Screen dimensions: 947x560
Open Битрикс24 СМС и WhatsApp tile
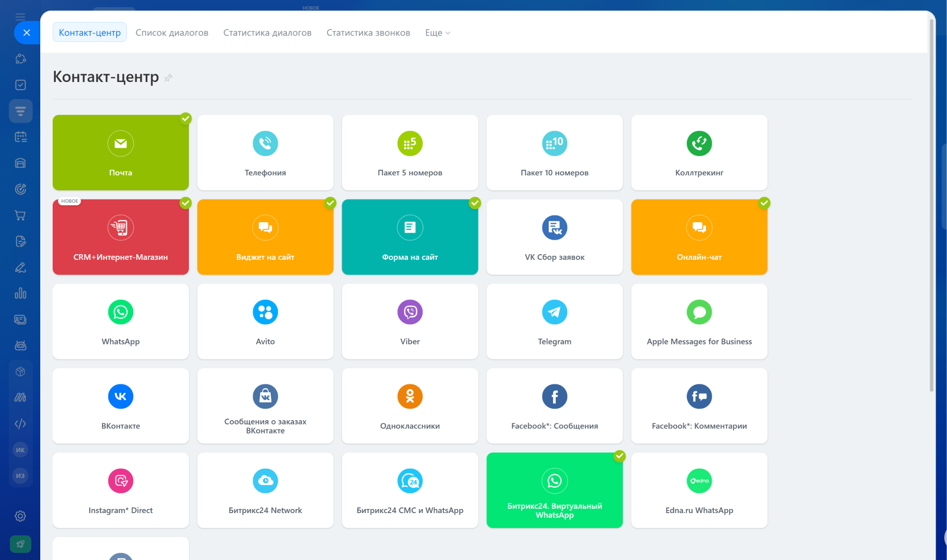coord(410,490)
